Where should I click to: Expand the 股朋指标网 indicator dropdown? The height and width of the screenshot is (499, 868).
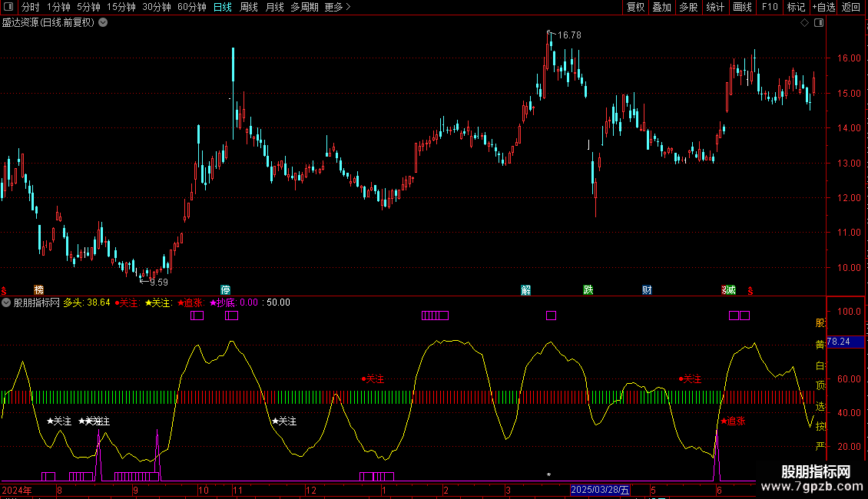(6, 302)
